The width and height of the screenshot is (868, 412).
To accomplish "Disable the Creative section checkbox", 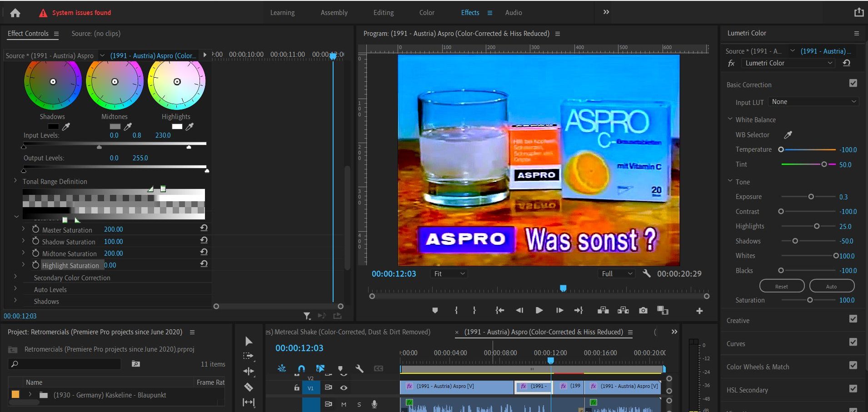I will 853,319.
